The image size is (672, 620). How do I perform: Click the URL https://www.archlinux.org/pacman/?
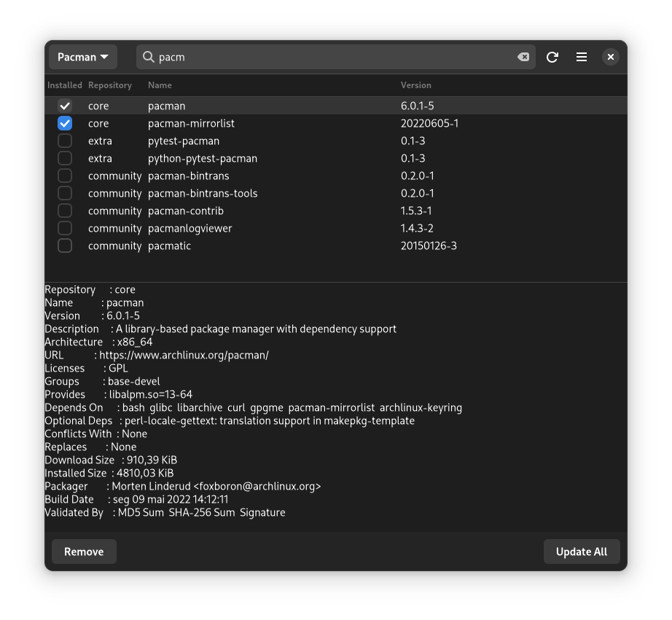click(x=184, y=356)
